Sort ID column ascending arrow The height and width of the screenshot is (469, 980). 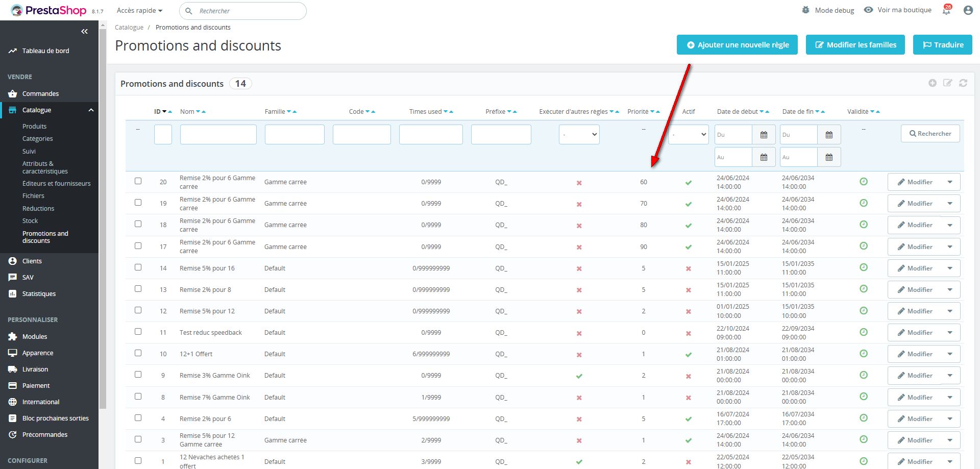click(x=170, y=112)
